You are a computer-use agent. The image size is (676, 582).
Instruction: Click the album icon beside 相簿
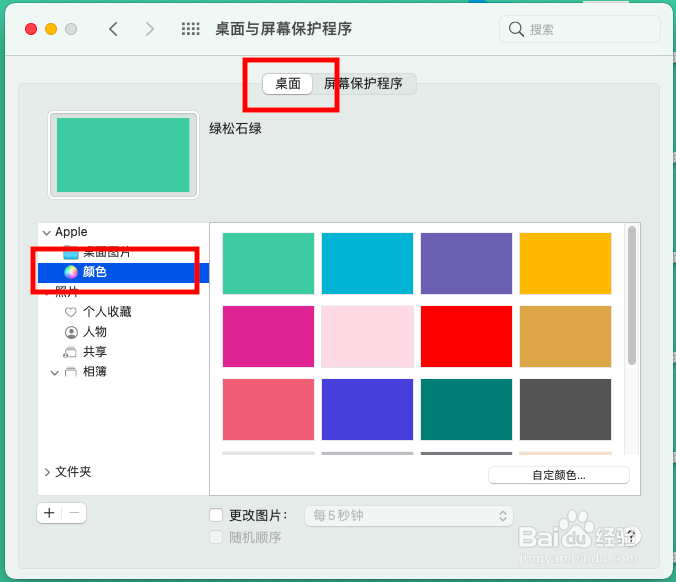click(71, 372)
